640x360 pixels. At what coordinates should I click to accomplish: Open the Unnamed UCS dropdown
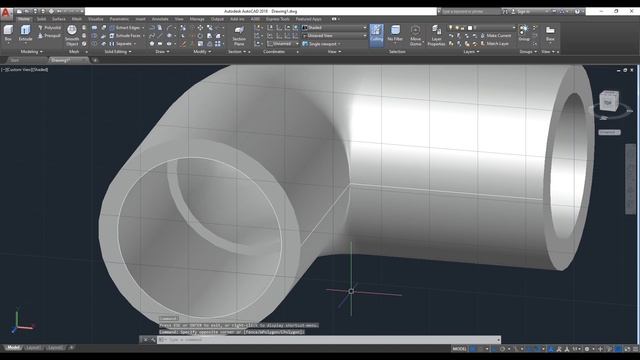(x=282, y=44)
